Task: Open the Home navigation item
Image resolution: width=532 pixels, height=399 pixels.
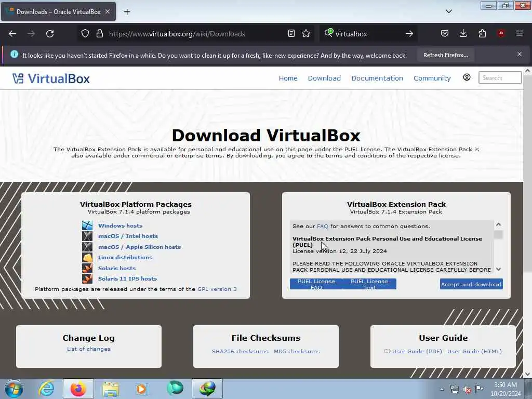Action: [x=288, y=78]
